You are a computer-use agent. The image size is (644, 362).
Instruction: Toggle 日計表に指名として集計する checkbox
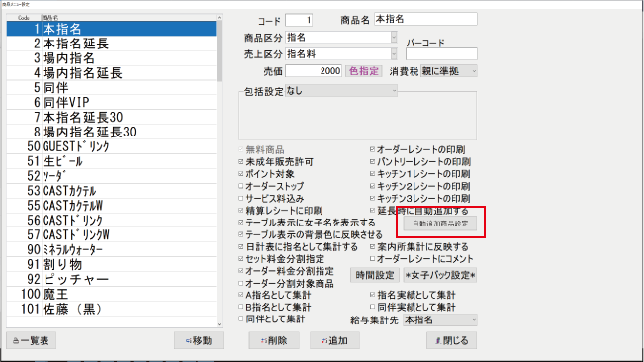pyautogui.click(x=241, y=247)
